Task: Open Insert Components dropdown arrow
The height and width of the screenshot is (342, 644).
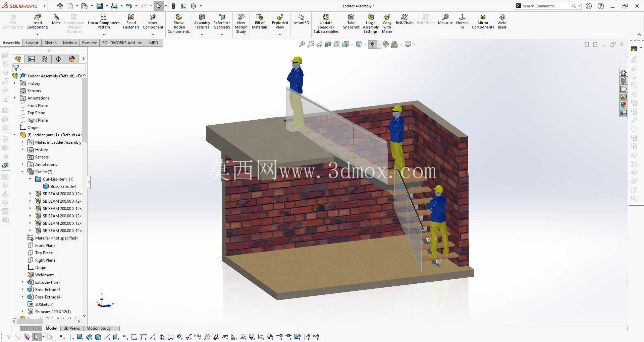Action: point(37,35)
